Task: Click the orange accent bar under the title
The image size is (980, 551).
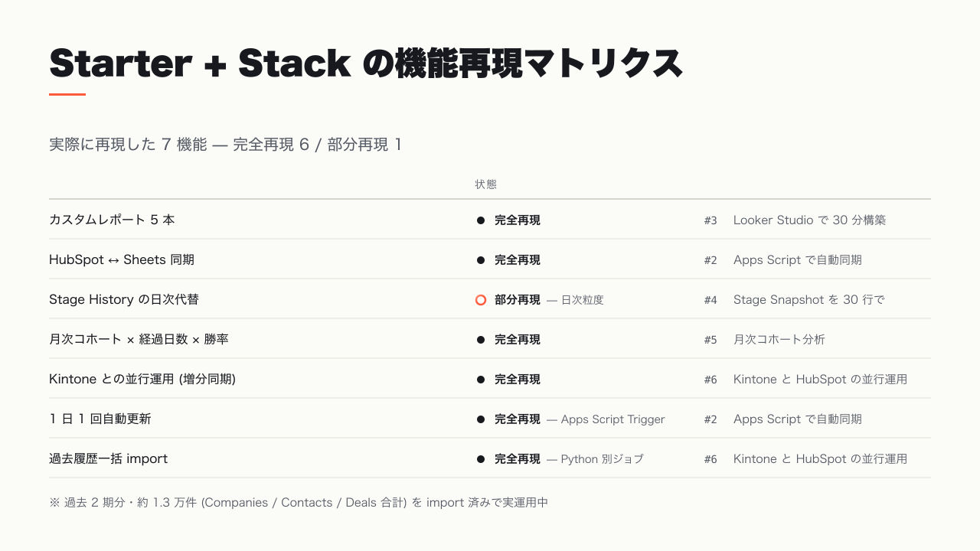Action: click(x=67, y=94)
